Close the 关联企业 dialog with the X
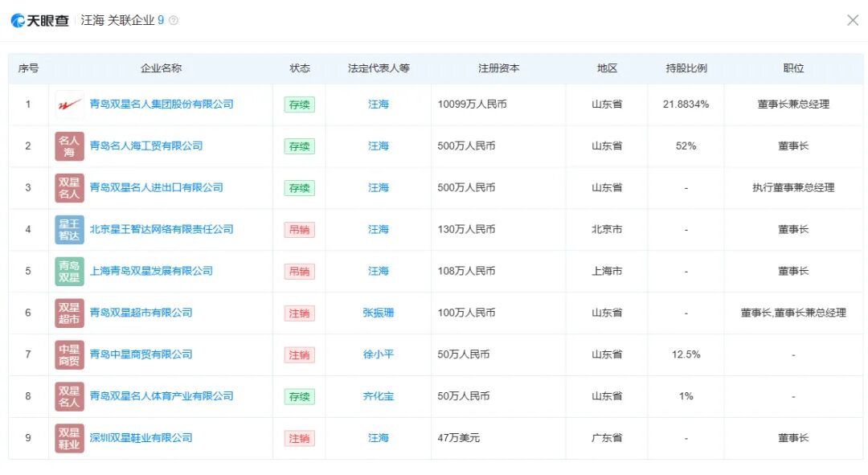868x475 pixels. pos(853,20)
